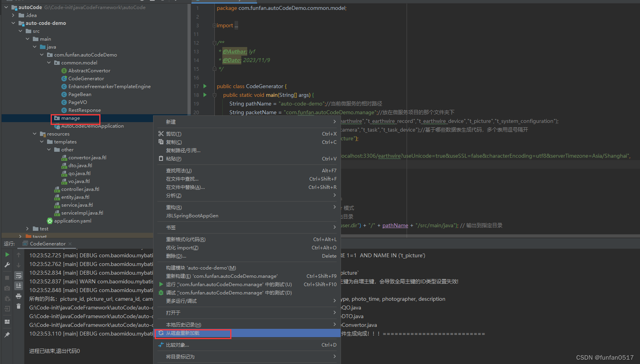
Task: Select EnhanceFreemarkerTemplateEngine in tree
Action: coord(109,87)
